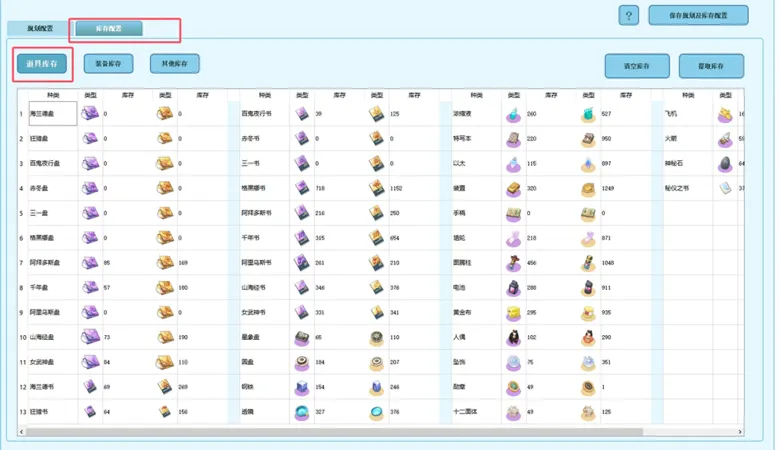Screen dimensions: 780x450
Task: Click gold book icon in 赤冬书 row
Action: pyautogui.click(x=377, y=138)
